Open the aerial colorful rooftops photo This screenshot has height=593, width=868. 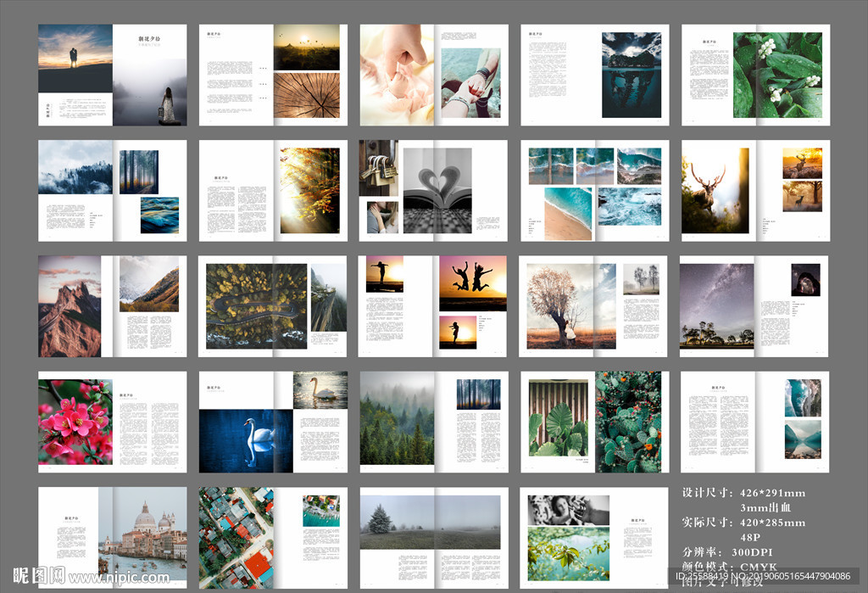click(x=236, y=538)
